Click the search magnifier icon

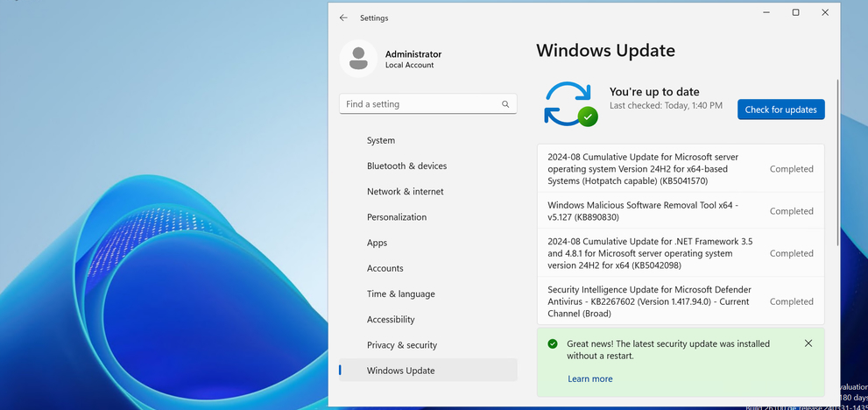click(505, 104)
